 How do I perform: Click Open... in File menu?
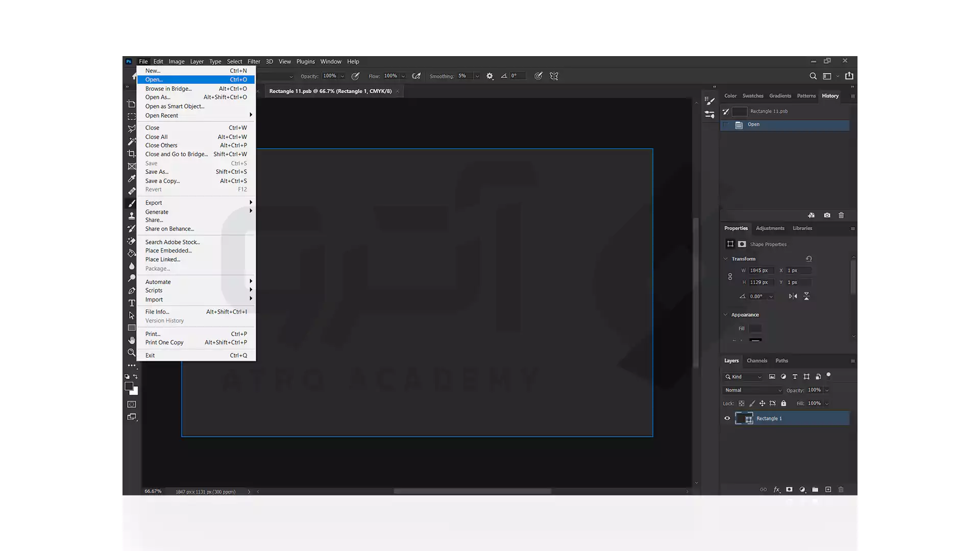[196, 80]
